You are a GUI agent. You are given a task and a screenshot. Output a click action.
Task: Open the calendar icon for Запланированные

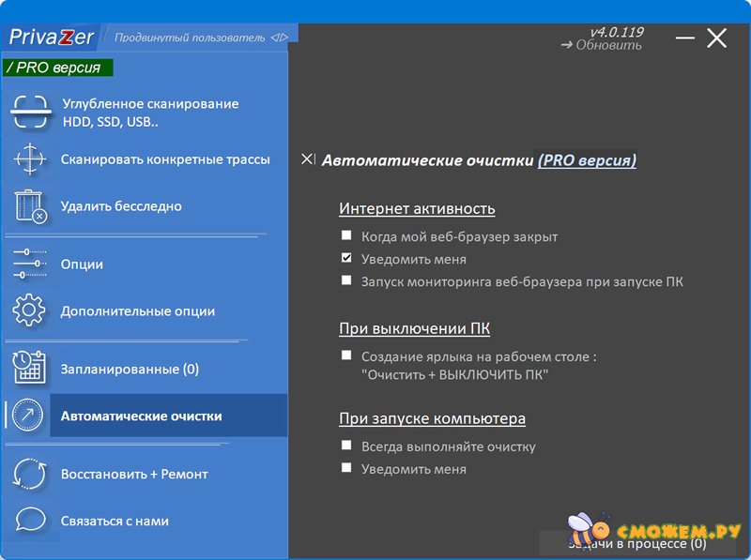tap(30, 369)
